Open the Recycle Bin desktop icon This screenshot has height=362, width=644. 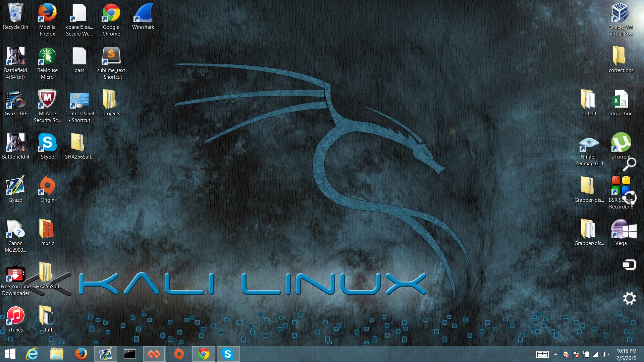(15, 17)
